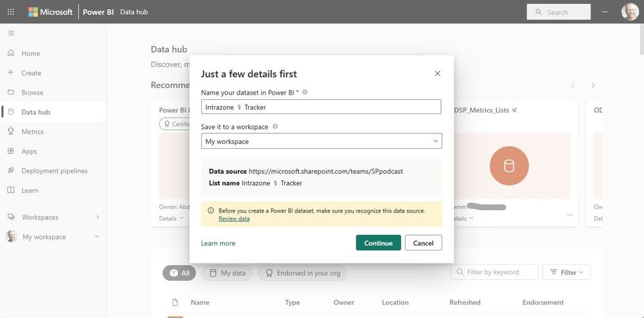Image resolution: width=644 pixels, height=318 pixels.
Task: Click the Certified badge on Power BI card
Action: (x=175, y=124)
